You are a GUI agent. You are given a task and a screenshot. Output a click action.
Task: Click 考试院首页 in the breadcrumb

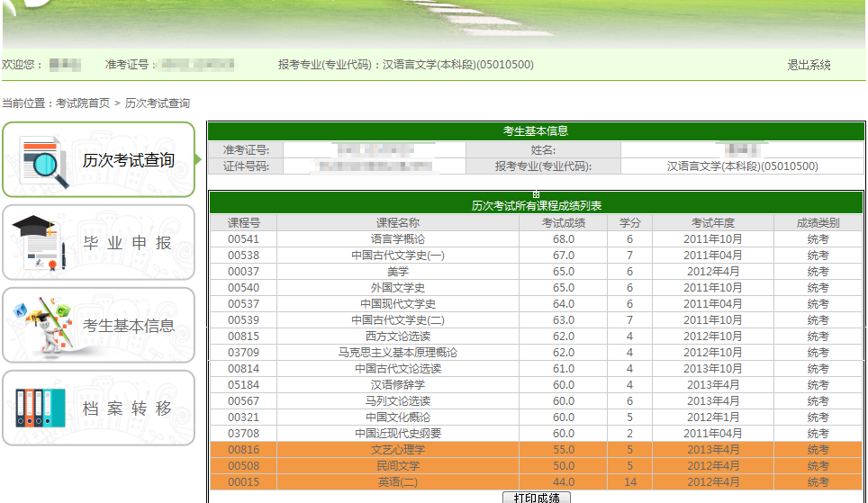coord(83,103)
